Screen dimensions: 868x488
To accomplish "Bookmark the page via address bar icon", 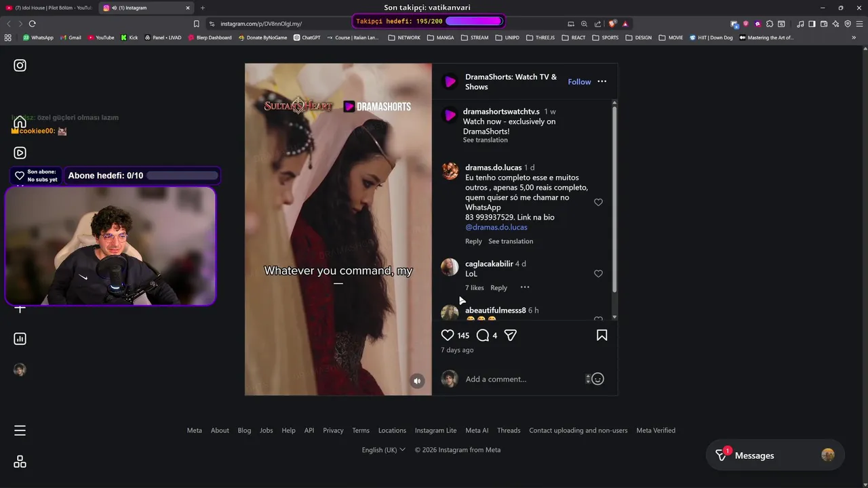I will pos(197,24).
